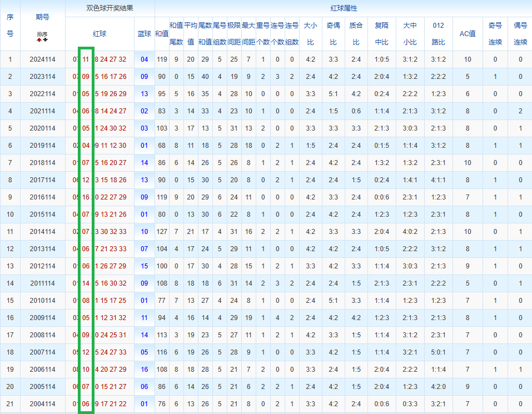This screenshot has width=532, height=414.
Task: Click the 偶号连续 column header
Action: 520,34
